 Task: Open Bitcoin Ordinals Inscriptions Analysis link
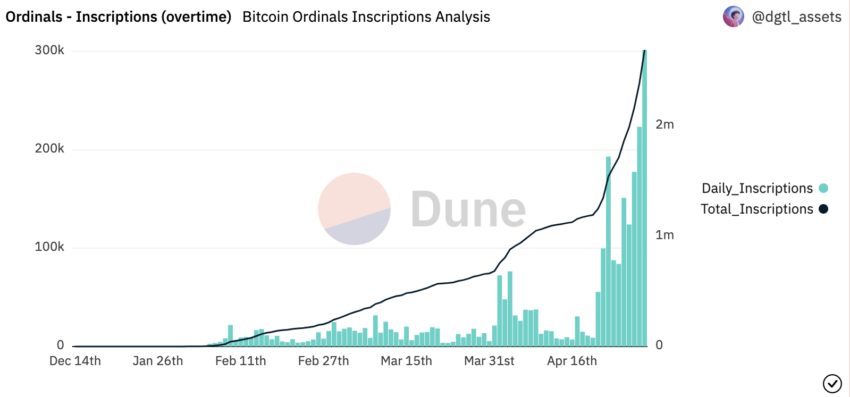pos(366,17)
